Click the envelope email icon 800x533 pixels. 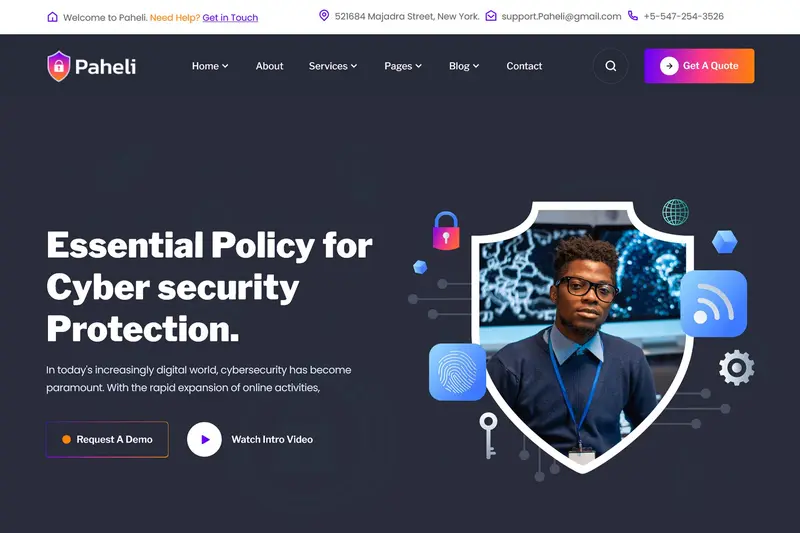tap(491, 16)
